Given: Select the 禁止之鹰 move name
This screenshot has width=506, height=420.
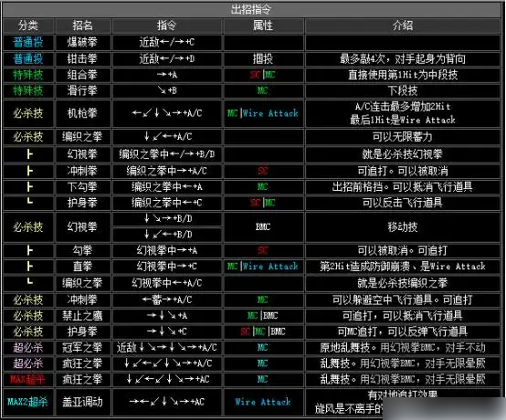Looking at the screenshot, I should [x=82, y=316].
